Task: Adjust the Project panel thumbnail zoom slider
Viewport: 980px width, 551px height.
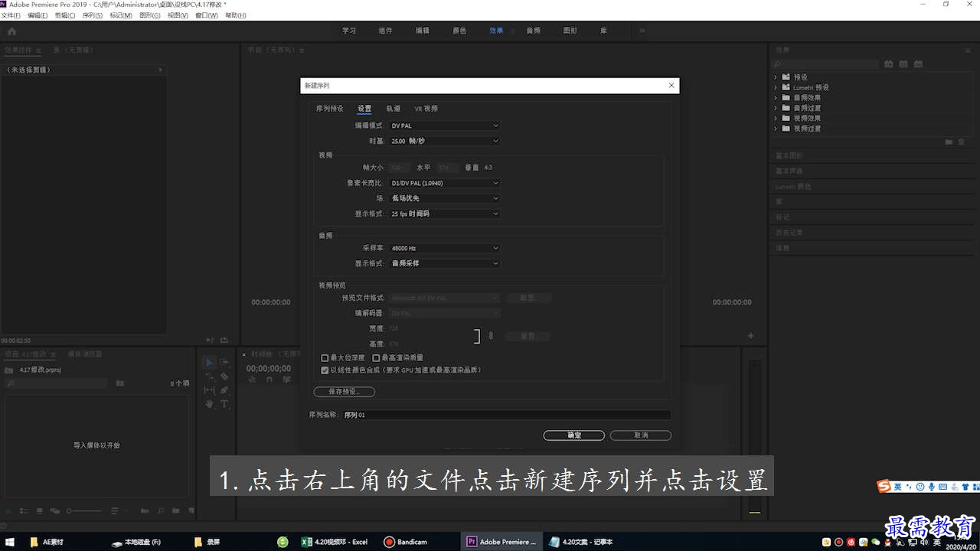Action: point(84,510)
